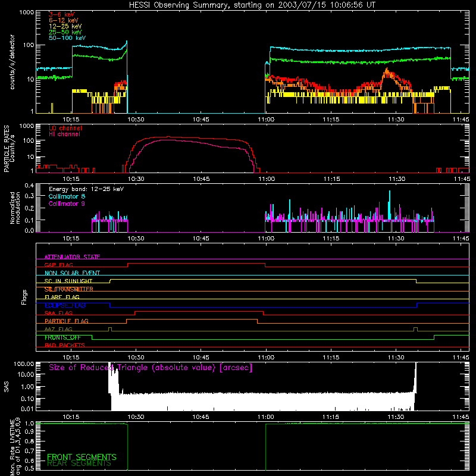Select the 12-25 keV legend label
The height and width of the screenshot is (476, 476).
click(x=65, y=26)
